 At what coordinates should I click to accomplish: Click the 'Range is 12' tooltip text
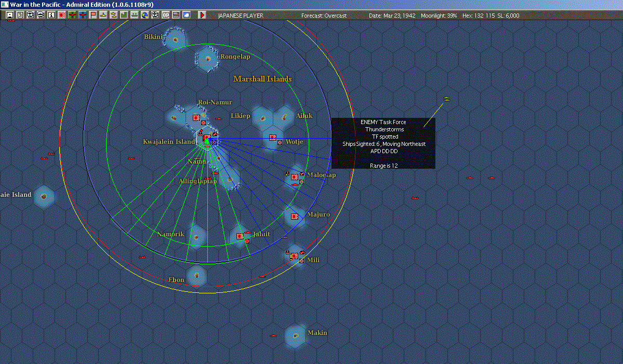tap(384, 166)
